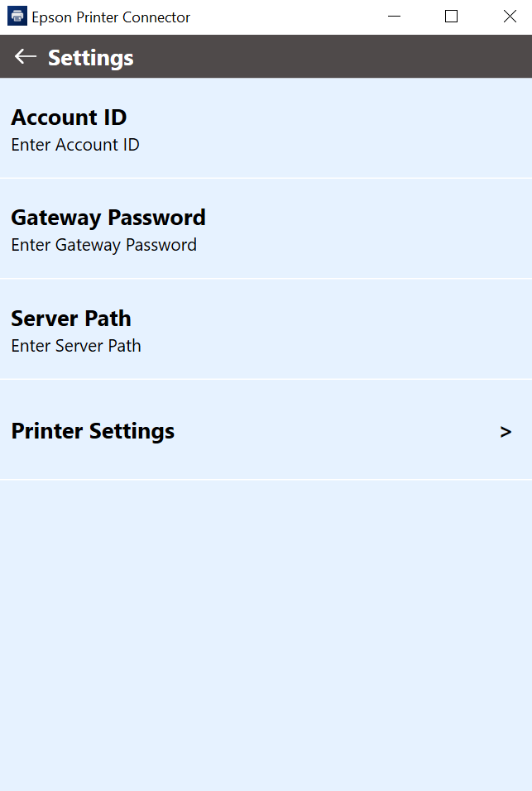Open the Printer Settings label
This screenshot has width=532, height=791.
(x=93, y=431)
